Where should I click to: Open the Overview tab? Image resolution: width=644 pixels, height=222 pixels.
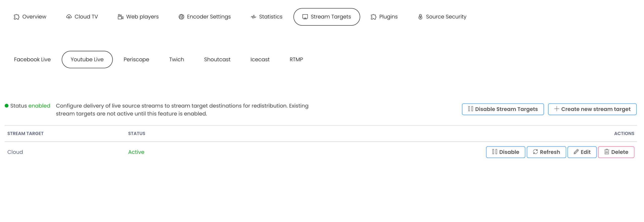(x=30, y=17)
